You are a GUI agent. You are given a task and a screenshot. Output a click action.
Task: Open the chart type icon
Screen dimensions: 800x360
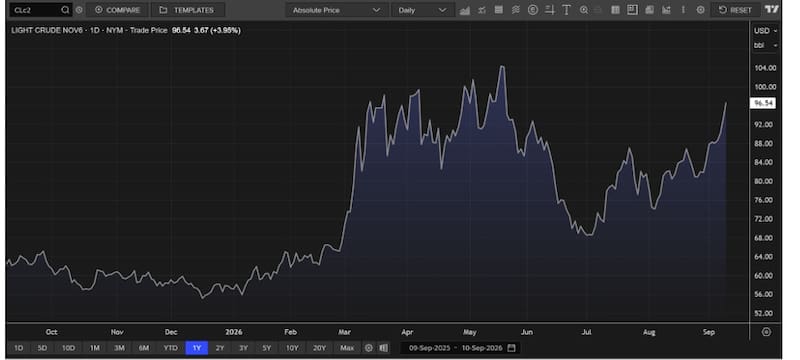pos(464,10)
